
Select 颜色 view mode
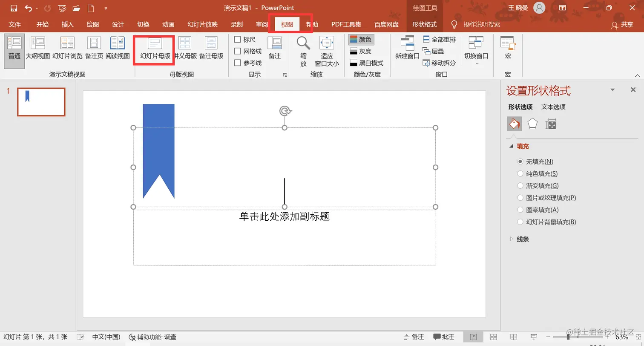tap(361, 40)
